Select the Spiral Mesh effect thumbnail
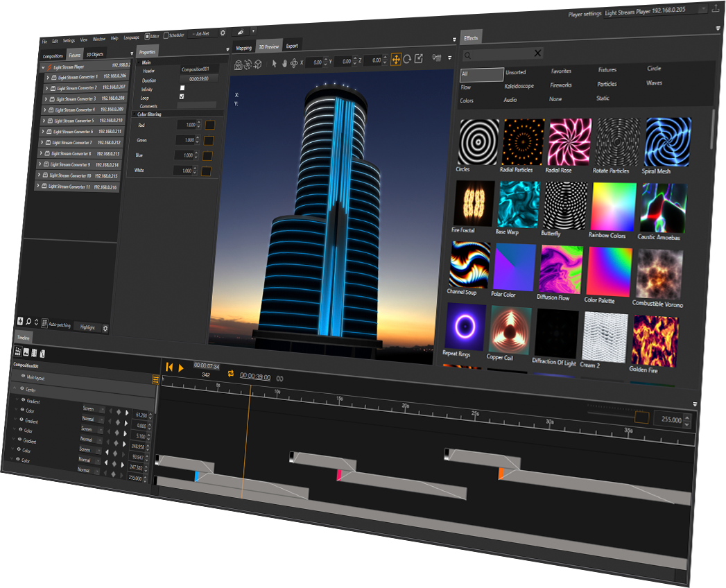 667,141
